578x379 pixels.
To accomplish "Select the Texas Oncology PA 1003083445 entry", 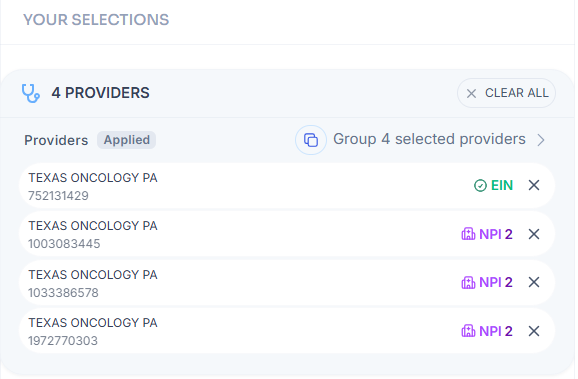I will 287,234.
